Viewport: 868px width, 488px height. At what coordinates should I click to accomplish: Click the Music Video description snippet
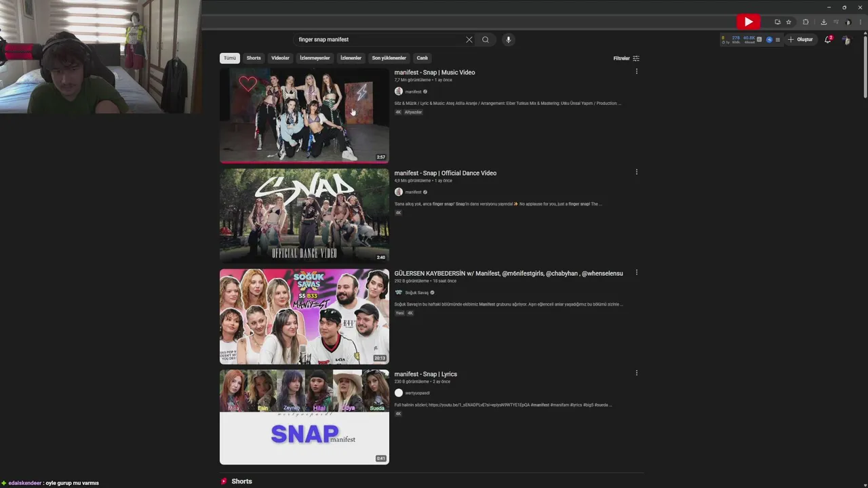click(x=507, y=104)
